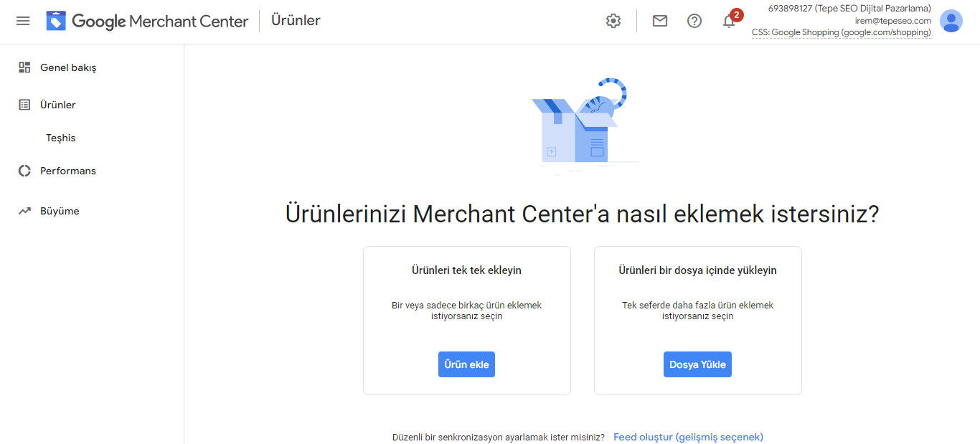Select Teşhis under Ürünler
Screen dimensions: 980x444
click(61, 138)
